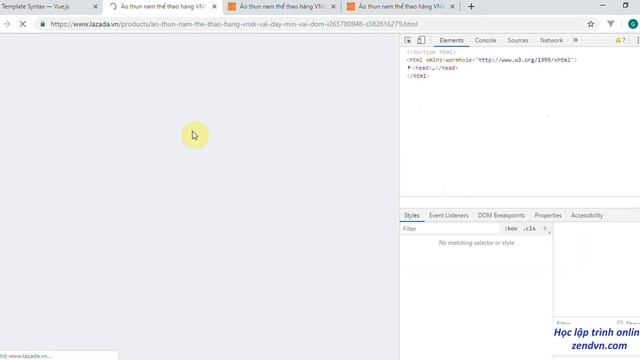Show more DevTools panels chevron
This screenshot has width=640, height=360.
[576, 40]
